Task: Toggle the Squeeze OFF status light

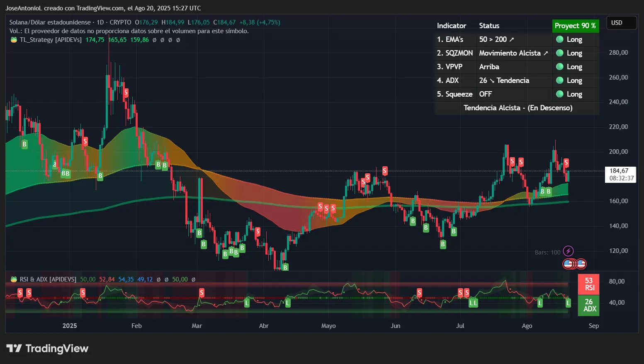Action: tap(560, 94)
